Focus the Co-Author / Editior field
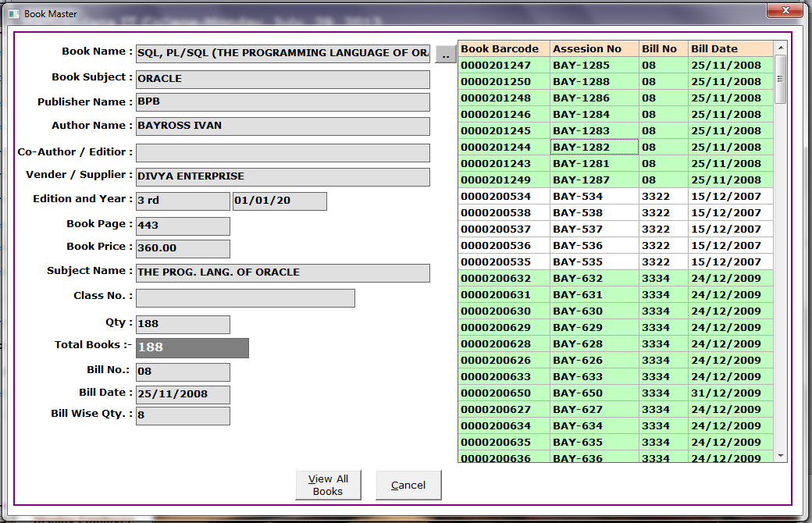This screenshot has width=812, height=523. (283, 153)
